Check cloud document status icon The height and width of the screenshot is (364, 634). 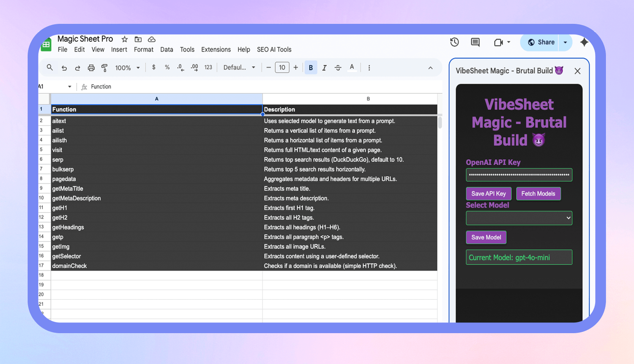(x=152, y=39)
